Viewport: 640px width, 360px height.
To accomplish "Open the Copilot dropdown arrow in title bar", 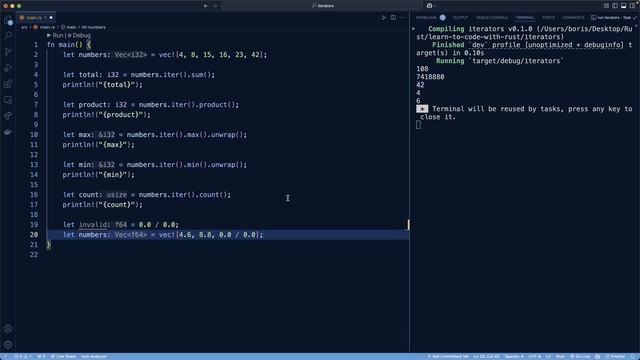I will (435, 6).
